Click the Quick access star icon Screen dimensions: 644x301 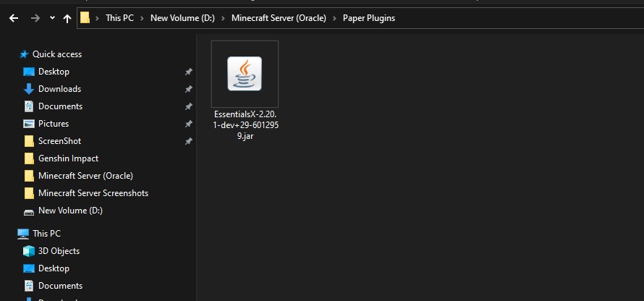point(24,54)
